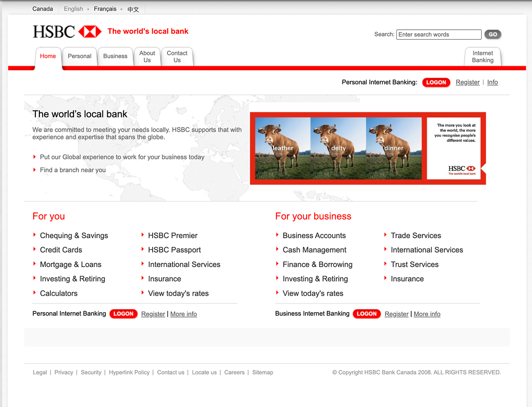Go to Cash Management
Screen dimensions: 532x407
(x=315, y=250)
